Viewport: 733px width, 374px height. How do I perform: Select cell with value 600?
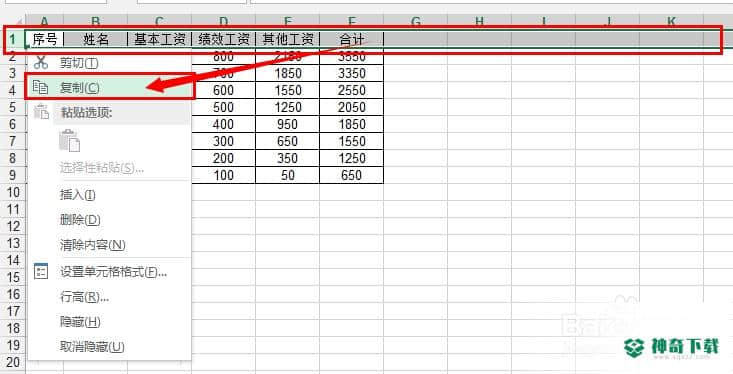click(223, 90)
